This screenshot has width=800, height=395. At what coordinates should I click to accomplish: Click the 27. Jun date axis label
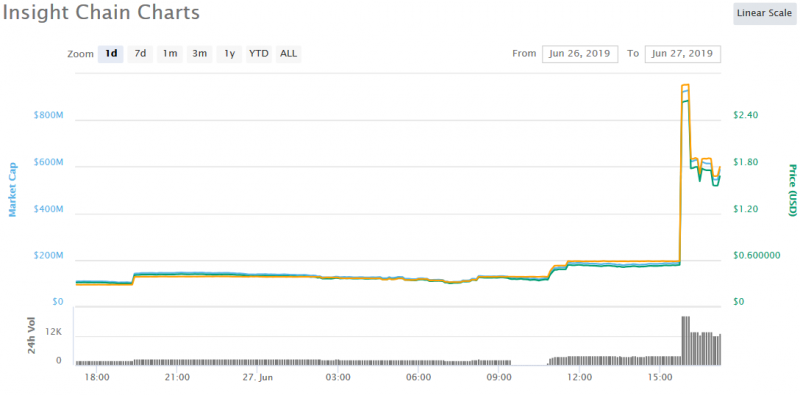pyautogui.click(x=257, y=378)
